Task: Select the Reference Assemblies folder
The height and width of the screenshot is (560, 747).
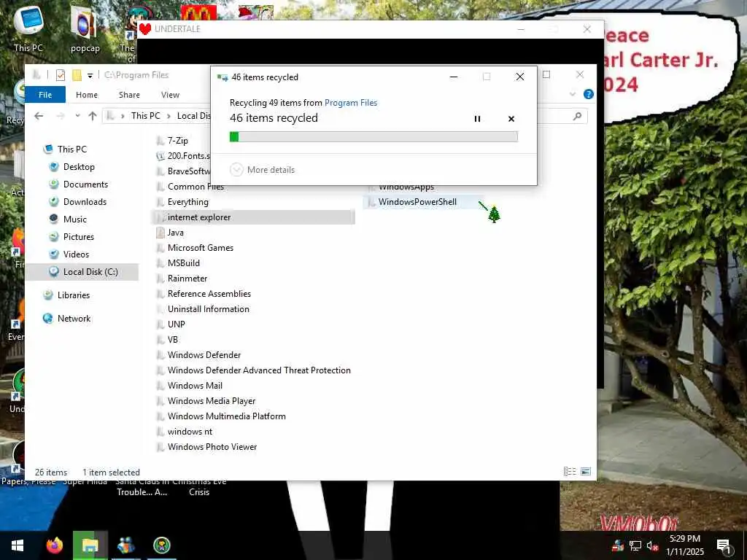Action: click(209, 294)
